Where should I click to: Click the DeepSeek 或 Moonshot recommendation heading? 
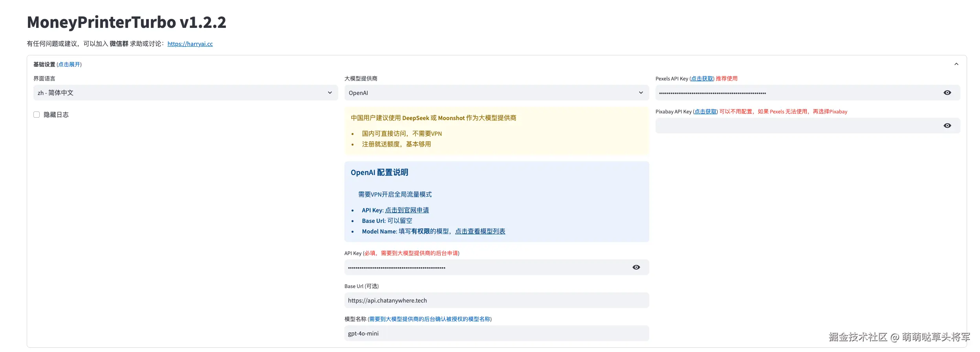[x=433, y=118]
